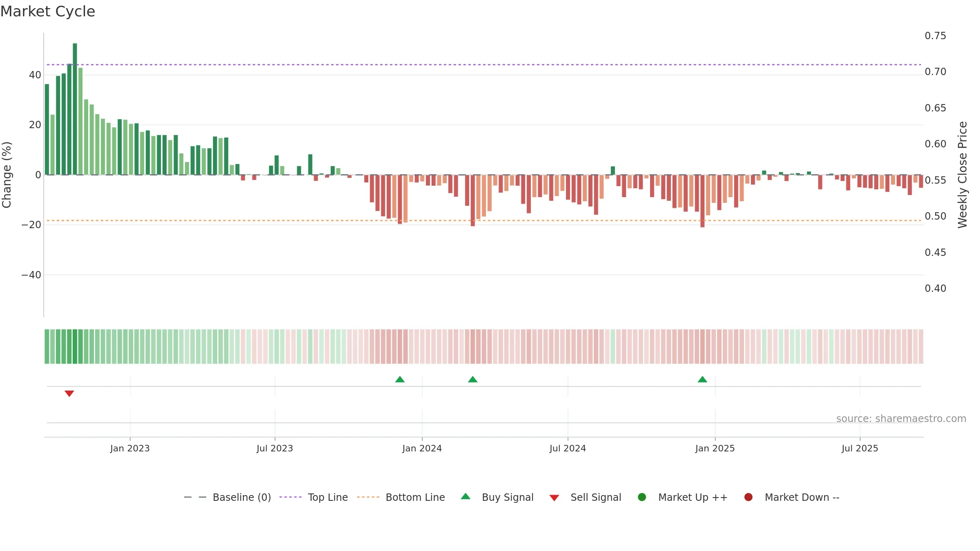
Task: Click the −40 change axis value
Action: [31, 275]
